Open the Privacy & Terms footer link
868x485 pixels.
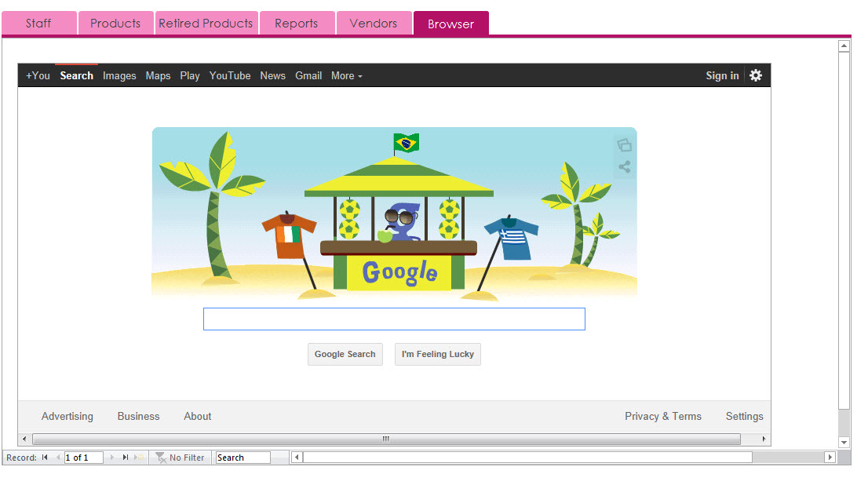662,417
